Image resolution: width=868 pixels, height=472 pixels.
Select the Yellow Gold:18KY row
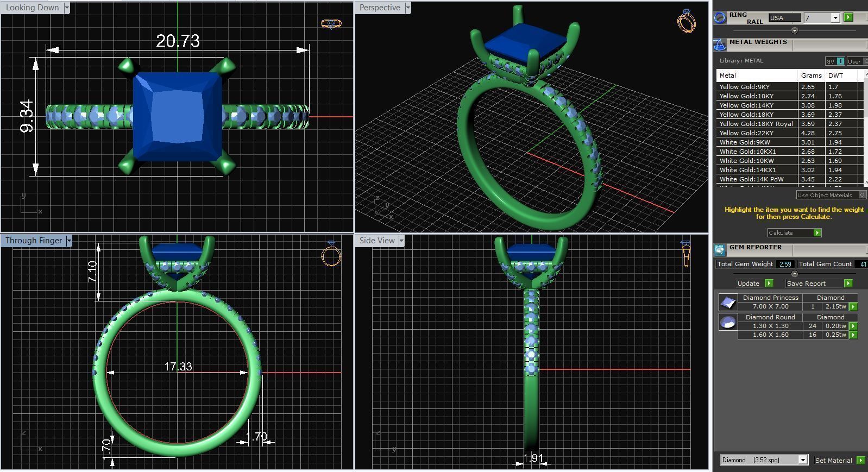pyautogui.click(x=790, y=115)
